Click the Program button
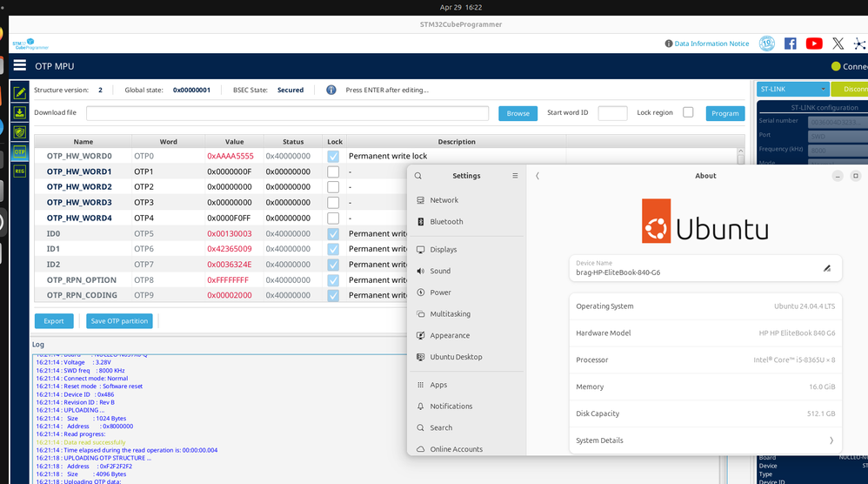868x484 pixels. coord(724,113)
